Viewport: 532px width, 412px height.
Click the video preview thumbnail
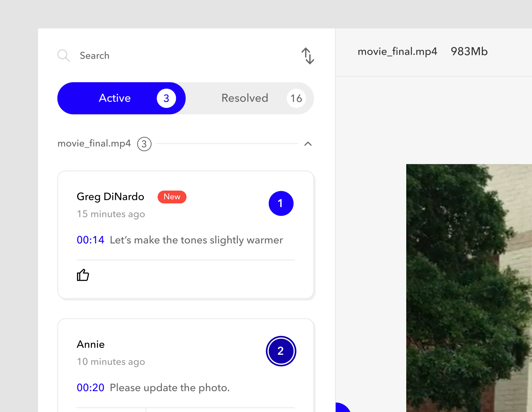(469, 287)
